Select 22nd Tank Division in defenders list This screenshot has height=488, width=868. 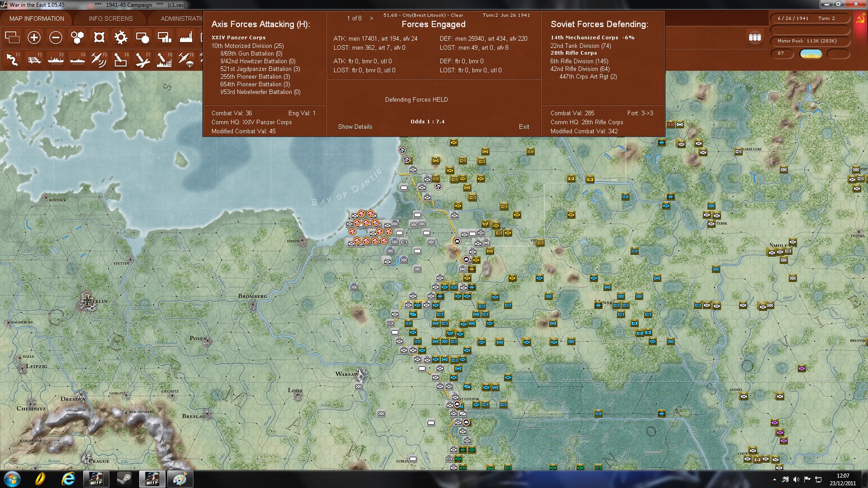click(x=580, y=46)
